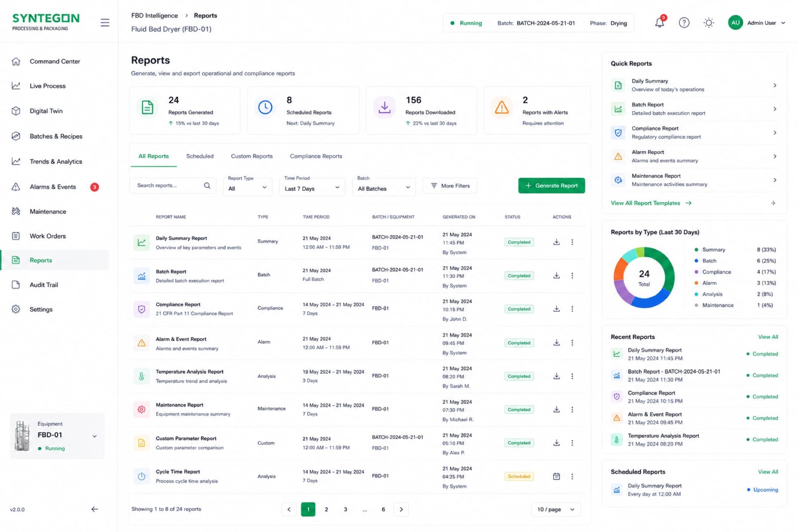Open the Compliance Reports tab
The height and width of the screenshot is (532, 798).
click(316, 156)
